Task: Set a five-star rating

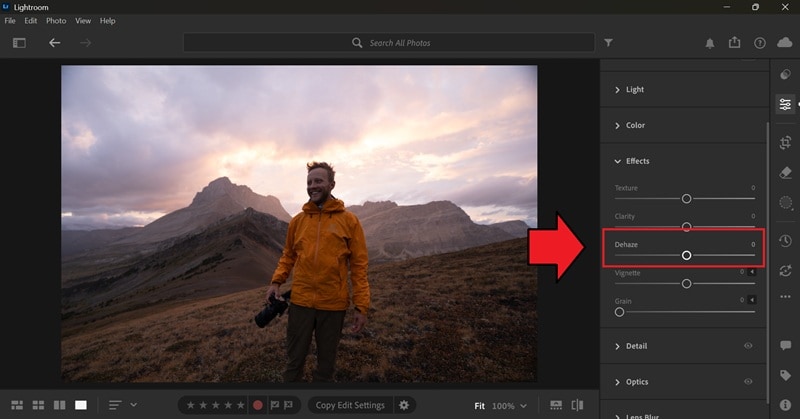Action: coord(240,405)
